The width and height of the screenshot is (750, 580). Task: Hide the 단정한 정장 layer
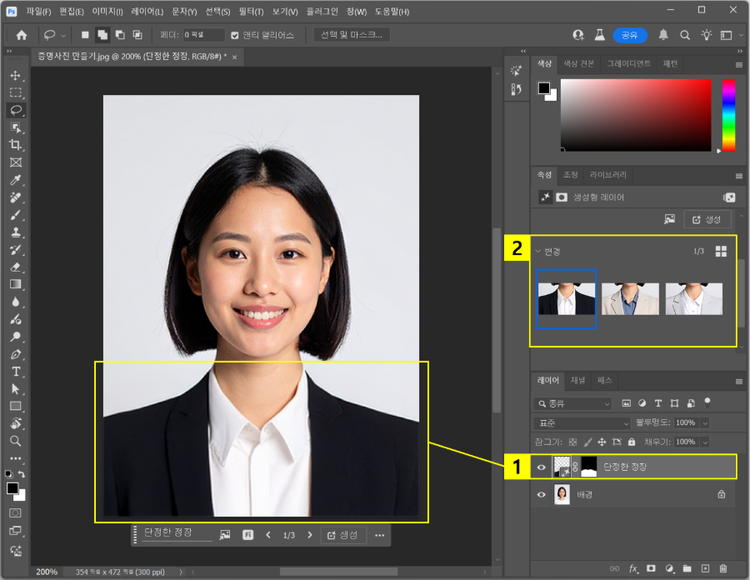point(543,466)
